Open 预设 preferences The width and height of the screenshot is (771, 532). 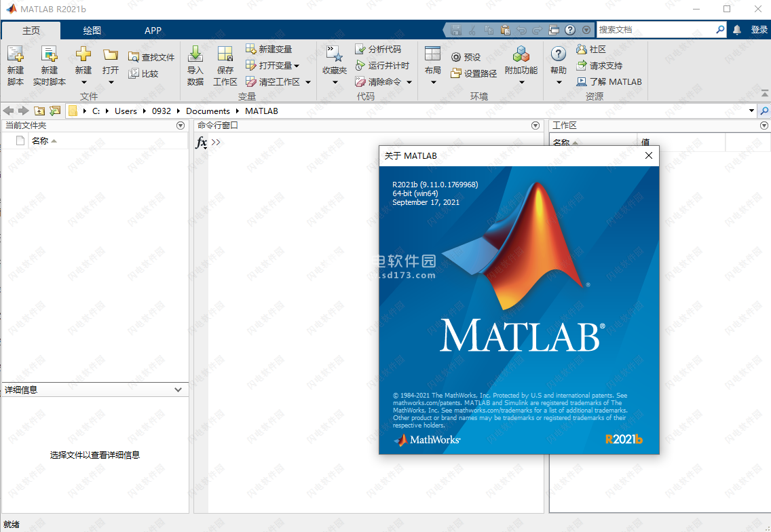click(x=466, y=57)
